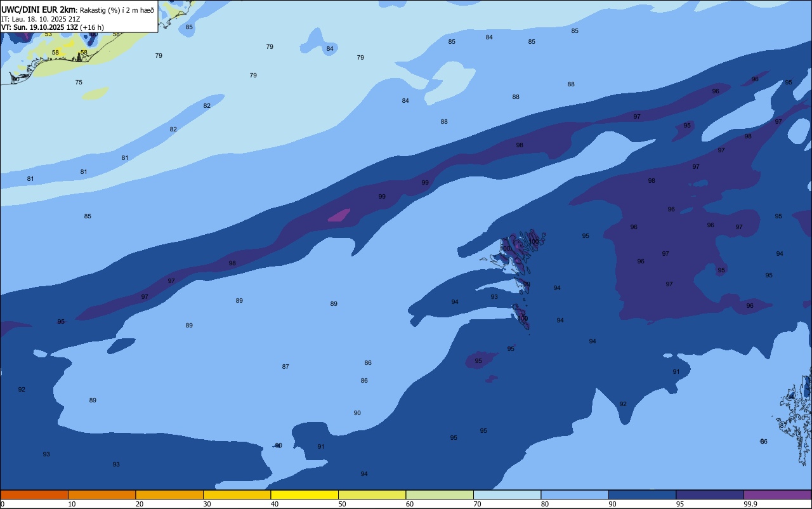The width and height of the screenshot is (812, 509).
Task: Click the "Rakastig (%) í 2 m hæð" label
Action: click(x=117, y=10)
